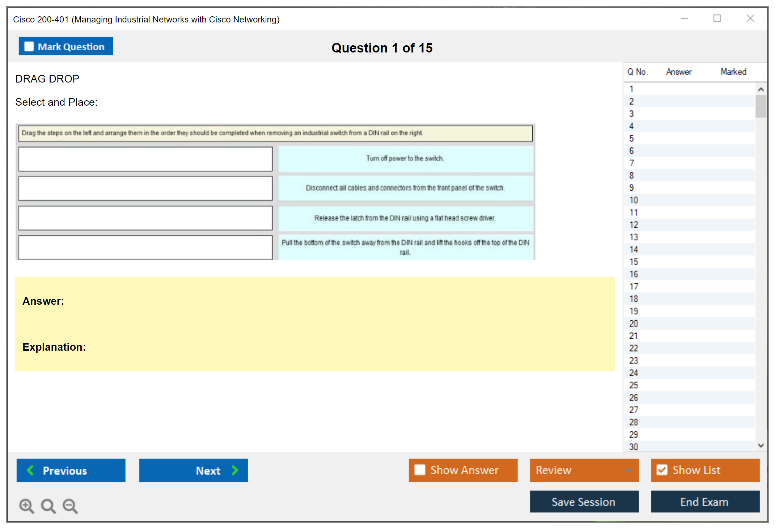
Task: Click the zoom in magnifier icon
Action: pyautogui.click(x=26, y=506)
